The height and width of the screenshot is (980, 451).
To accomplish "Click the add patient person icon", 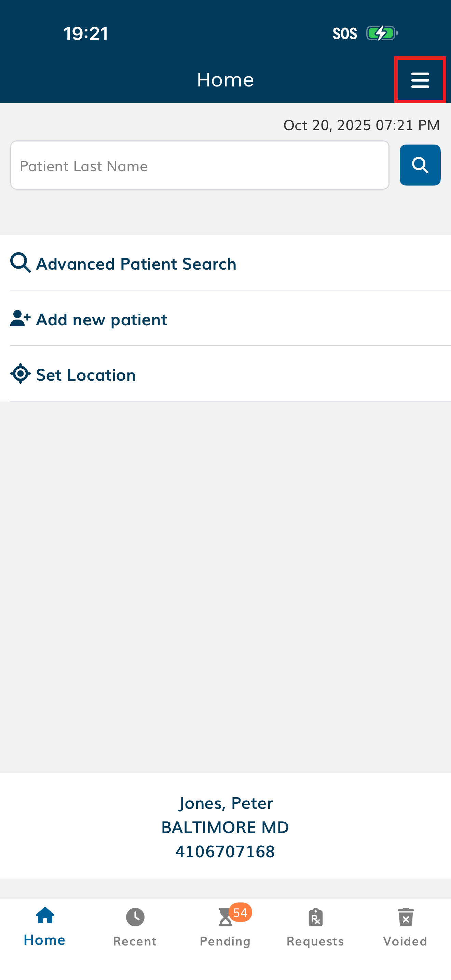I will [x=20, y=318].
